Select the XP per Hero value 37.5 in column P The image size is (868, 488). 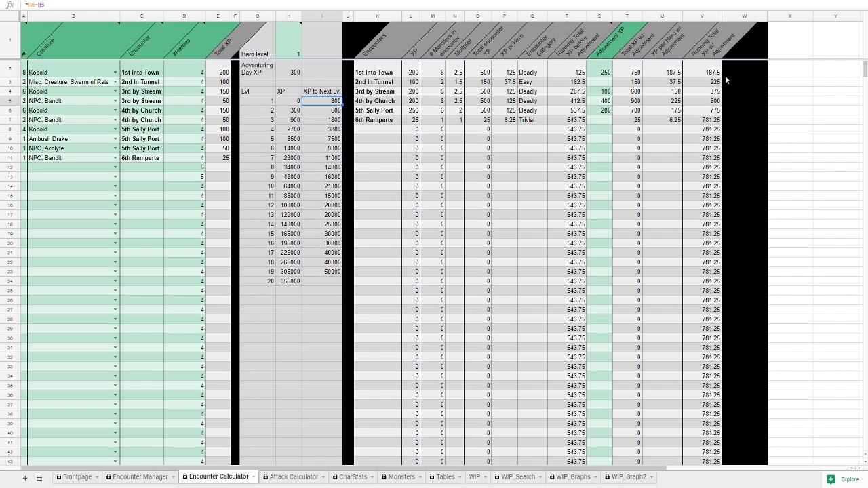click(504, 82)
